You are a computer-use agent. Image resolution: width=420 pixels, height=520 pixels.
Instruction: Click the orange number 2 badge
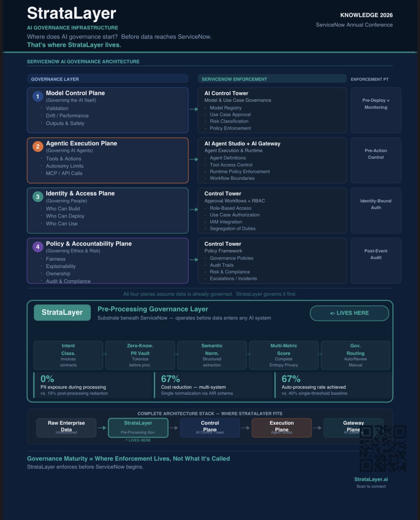[x=38, y=146]
